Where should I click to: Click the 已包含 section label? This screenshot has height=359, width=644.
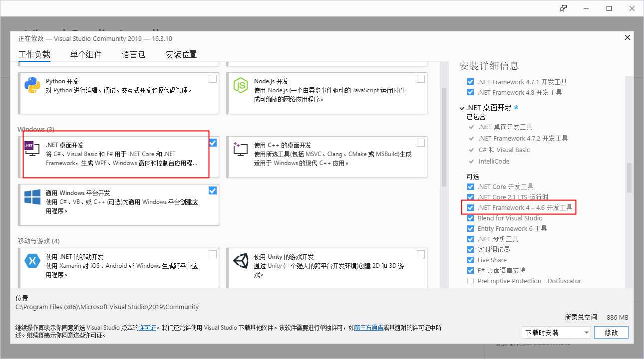[476, 117]
